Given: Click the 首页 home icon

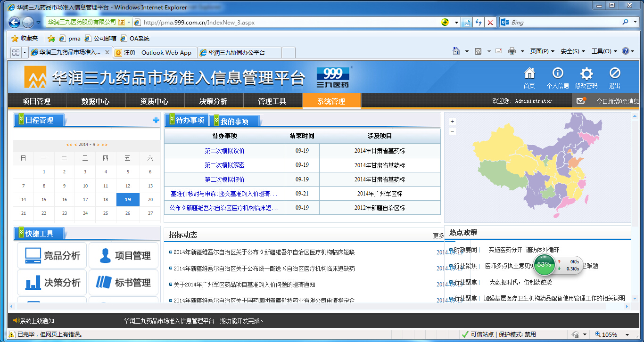Looking at the screenshot, I should [x=529, y=74].
